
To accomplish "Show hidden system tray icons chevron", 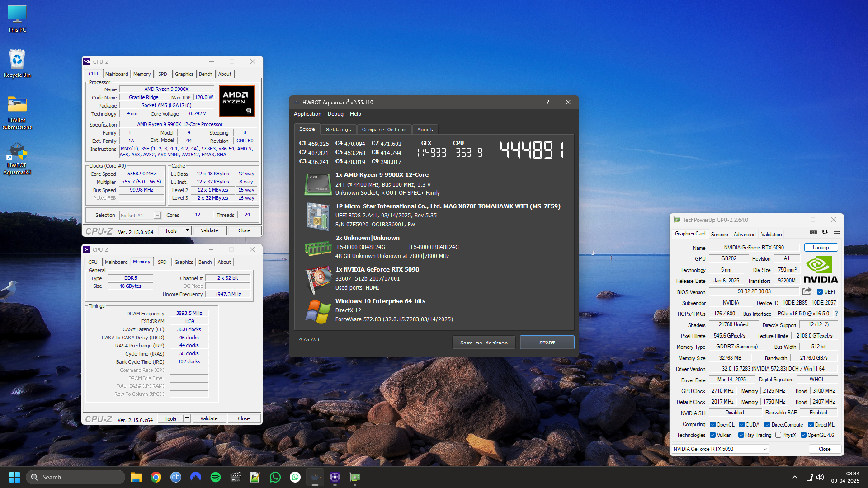I will click(794, 477).
